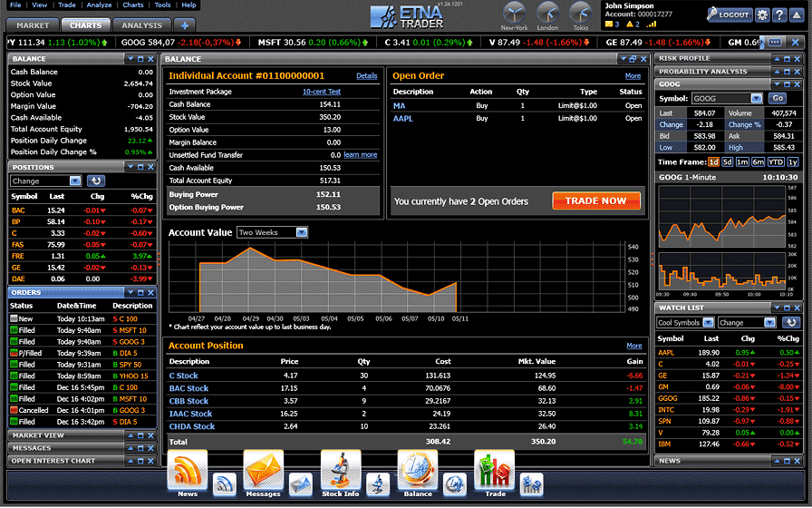
Task: Open the Cool Symbols dropdown
Action: [x=709, y=322]
